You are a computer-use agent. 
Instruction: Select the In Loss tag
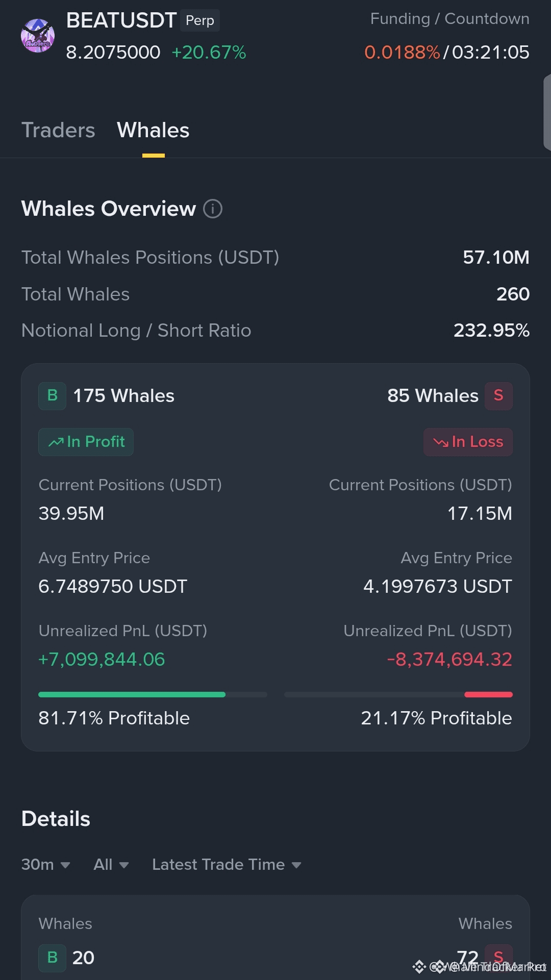tap(468, 442)
